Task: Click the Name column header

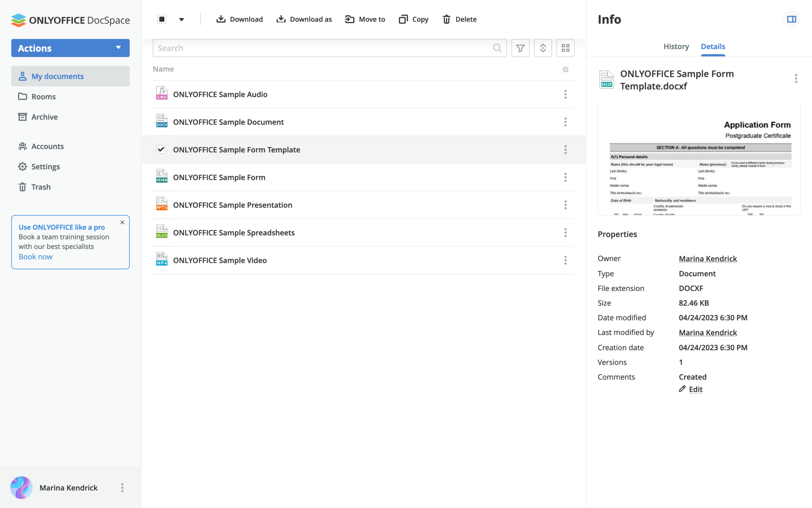Action: (163, 69)
